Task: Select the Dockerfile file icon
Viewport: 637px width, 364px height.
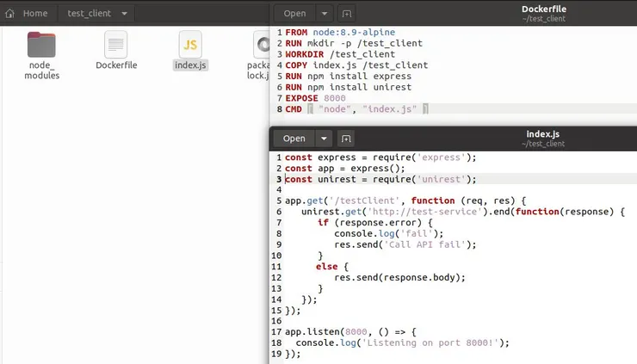Action: [x=116, y=45]
